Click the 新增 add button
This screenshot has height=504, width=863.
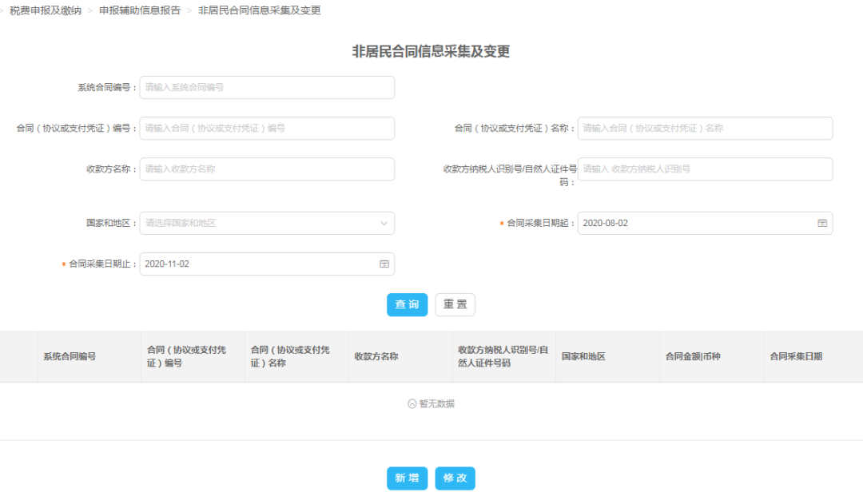click(x=407, y=478)
